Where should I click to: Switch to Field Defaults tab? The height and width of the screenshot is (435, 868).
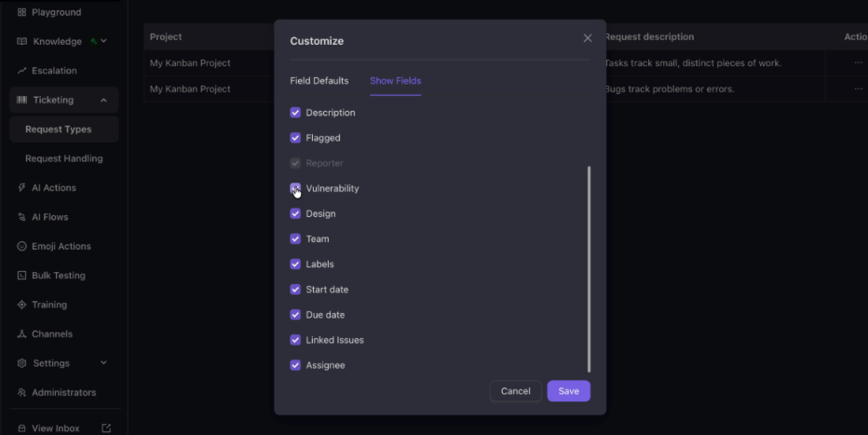319,81
